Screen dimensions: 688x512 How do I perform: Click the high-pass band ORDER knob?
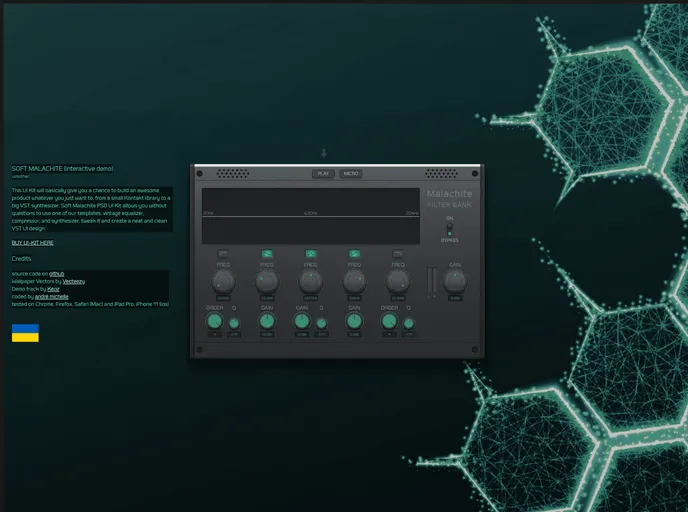click(x=215, y=321)
